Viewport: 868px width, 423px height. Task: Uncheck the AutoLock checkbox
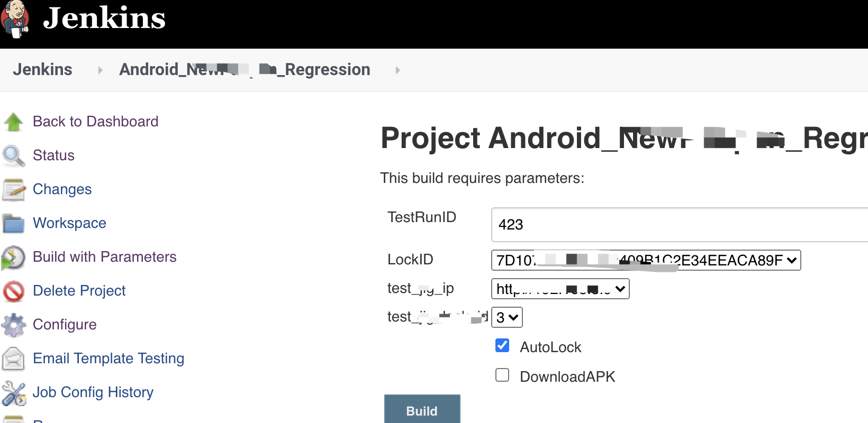coord(502,346)
